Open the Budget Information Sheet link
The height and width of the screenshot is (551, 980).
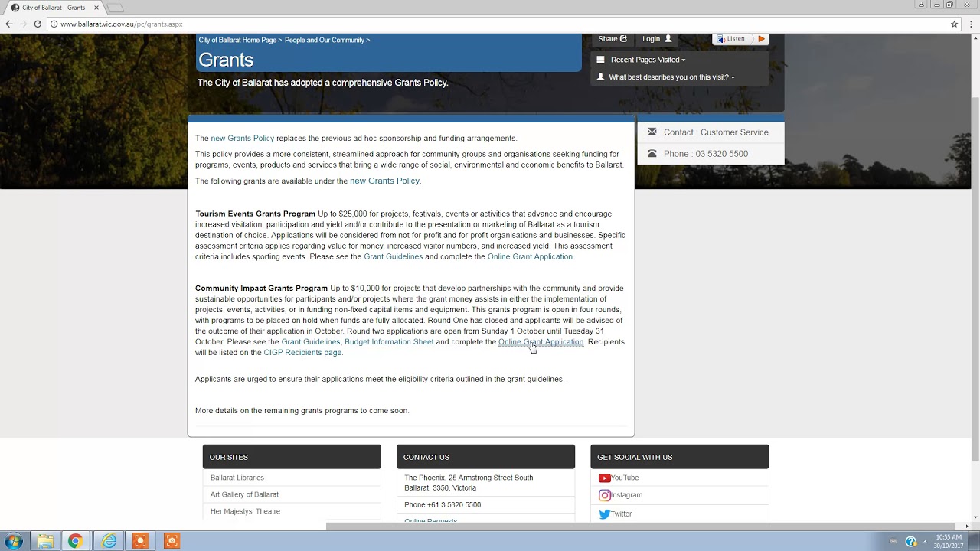(x=389, y=342)
